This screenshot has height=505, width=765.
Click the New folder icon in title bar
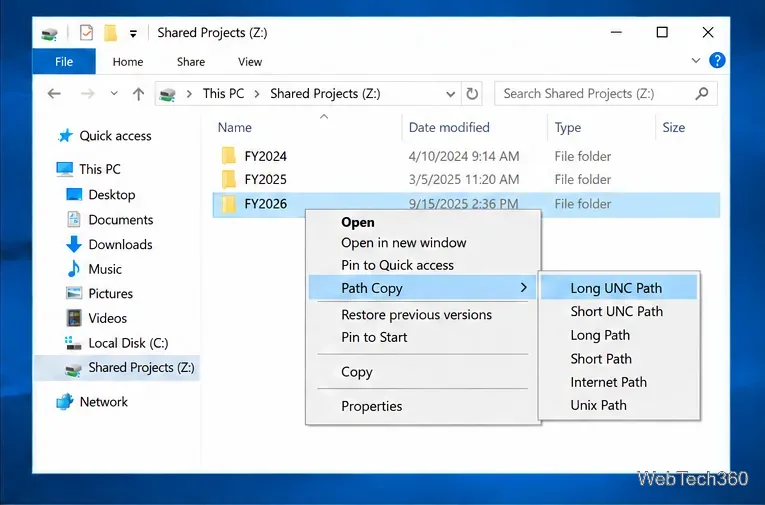(x=110, y=33)
